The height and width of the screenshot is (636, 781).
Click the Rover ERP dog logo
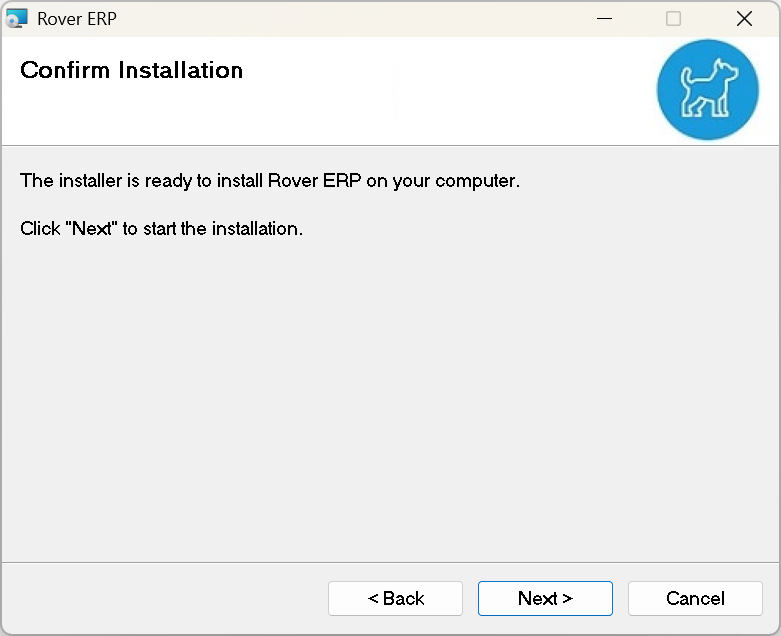(x=707, y=90)
